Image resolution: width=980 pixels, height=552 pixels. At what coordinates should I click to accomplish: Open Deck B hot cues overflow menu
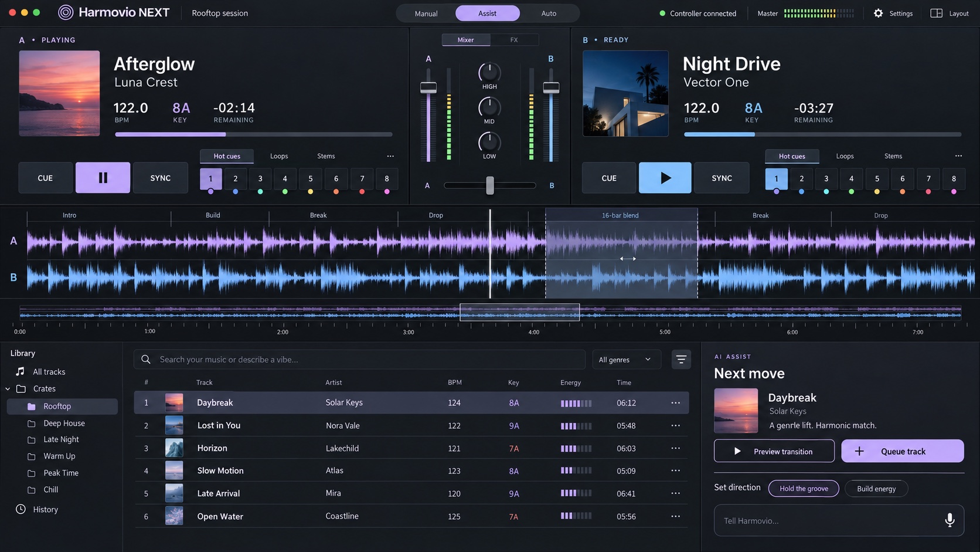tap(958, 156)
